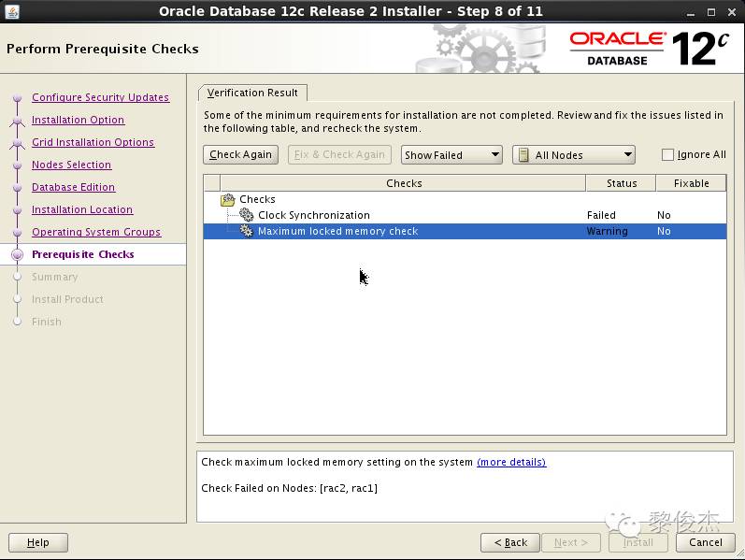This screenshot has width=745, height=560.
Task: Minimize the installer window
Action: point(691,12)
